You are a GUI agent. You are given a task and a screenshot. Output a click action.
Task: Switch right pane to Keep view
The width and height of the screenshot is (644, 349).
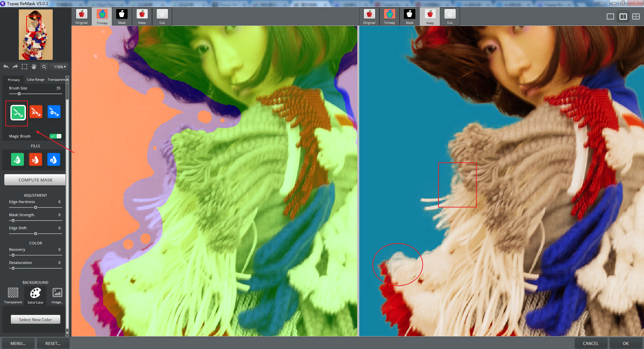[x=430, y=17]
